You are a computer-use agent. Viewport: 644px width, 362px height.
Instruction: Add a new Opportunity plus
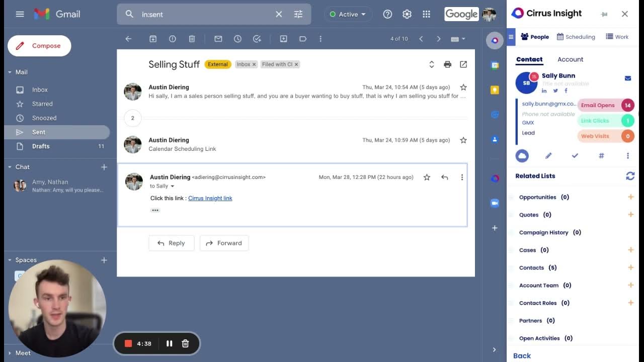click(x=630, y=197)
